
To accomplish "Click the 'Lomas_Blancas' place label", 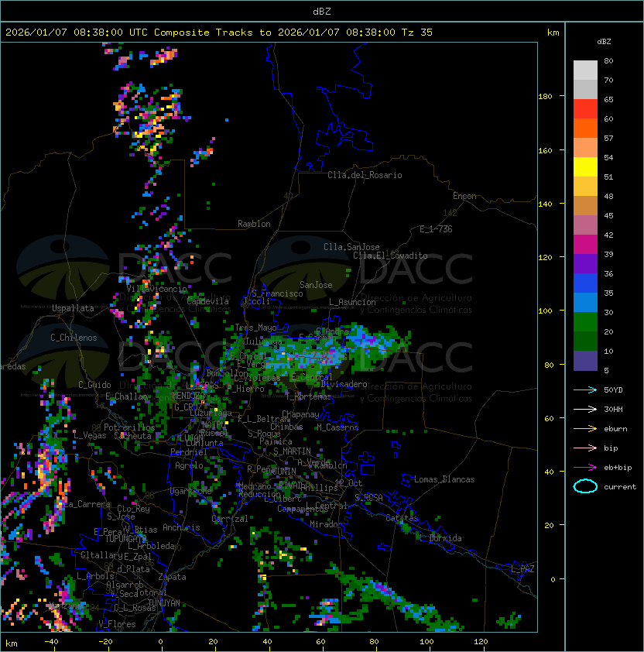I will coord(444,479).
